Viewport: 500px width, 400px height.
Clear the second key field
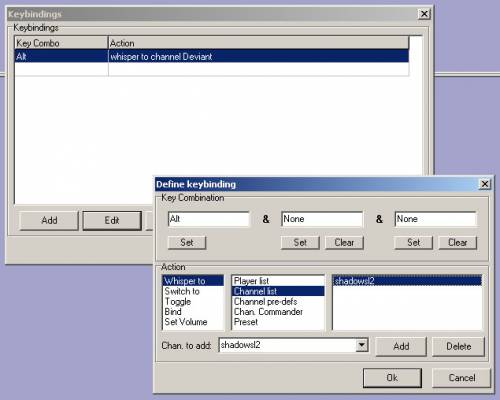pyautogui.click(x=344, y=243)
